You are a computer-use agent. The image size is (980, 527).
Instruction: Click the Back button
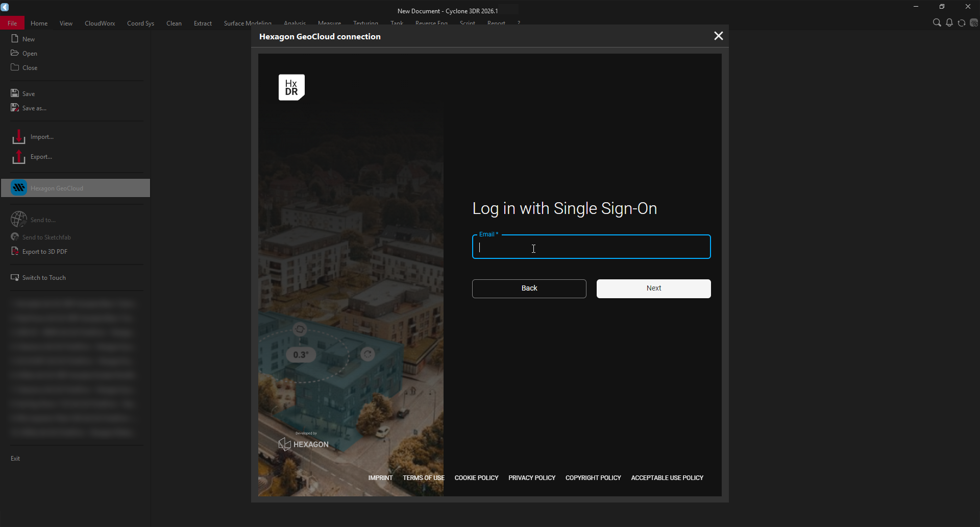tap(529, 289)
